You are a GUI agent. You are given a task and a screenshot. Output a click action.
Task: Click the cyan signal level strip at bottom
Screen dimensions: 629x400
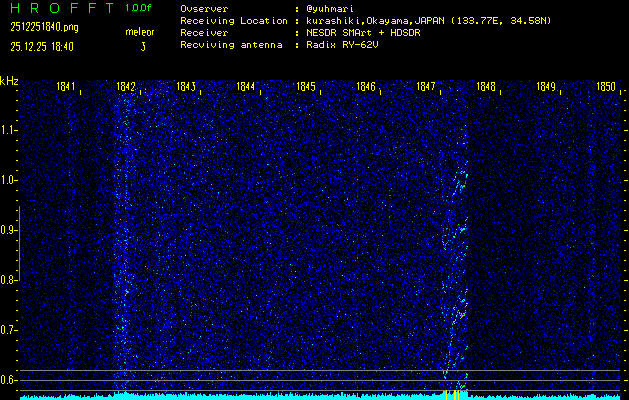point(321,397)
